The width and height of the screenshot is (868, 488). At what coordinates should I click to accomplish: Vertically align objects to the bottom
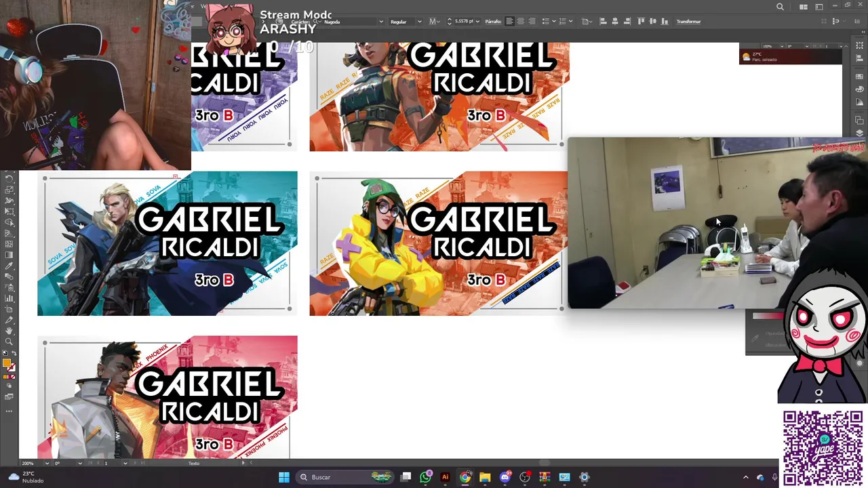click(665, 22)
